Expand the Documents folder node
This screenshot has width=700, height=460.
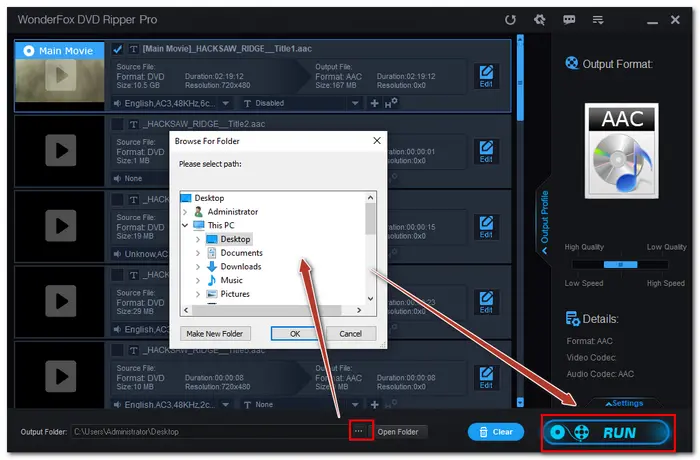coord(198,253)
